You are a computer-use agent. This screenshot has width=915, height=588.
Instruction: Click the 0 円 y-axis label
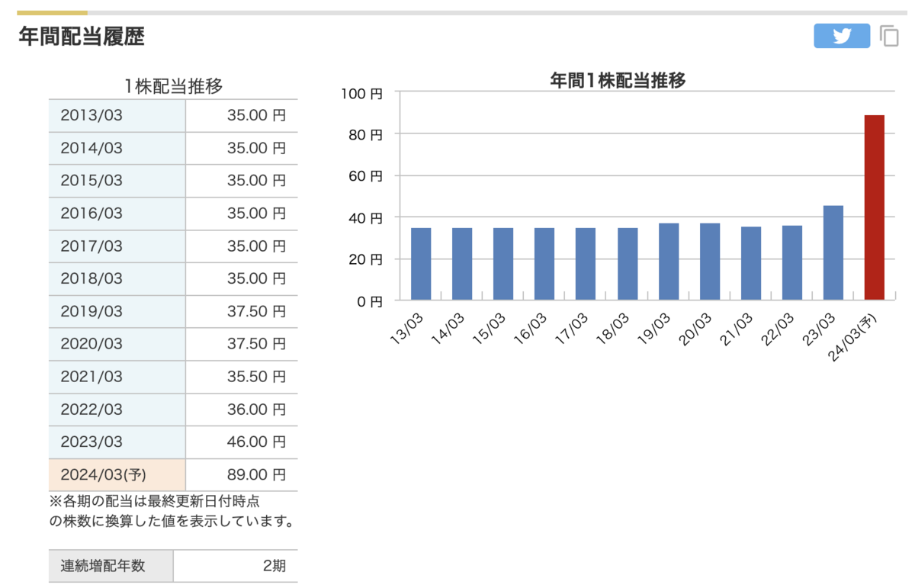click(x=371, y=302)
